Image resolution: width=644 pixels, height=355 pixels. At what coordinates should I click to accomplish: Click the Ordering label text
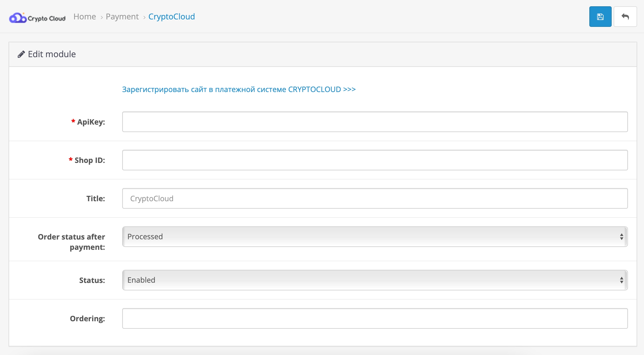pos(87,319)
